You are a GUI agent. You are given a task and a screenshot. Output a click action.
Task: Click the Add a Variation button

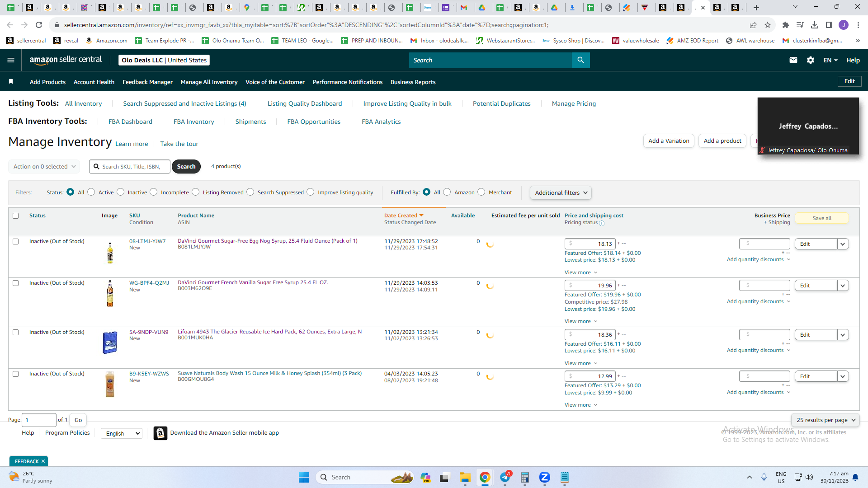coord(669,141)
